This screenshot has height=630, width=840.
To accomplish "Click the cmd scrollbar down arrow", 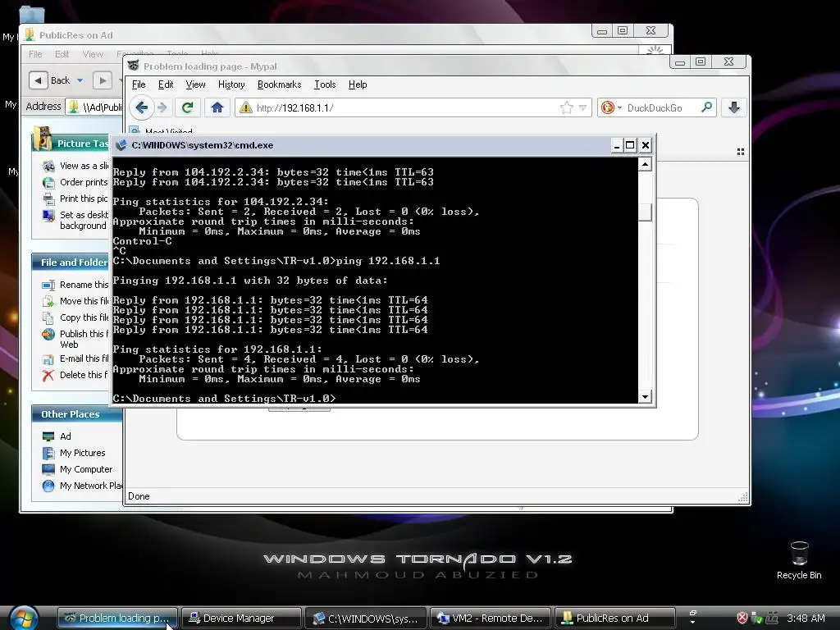I will (645, 397).
